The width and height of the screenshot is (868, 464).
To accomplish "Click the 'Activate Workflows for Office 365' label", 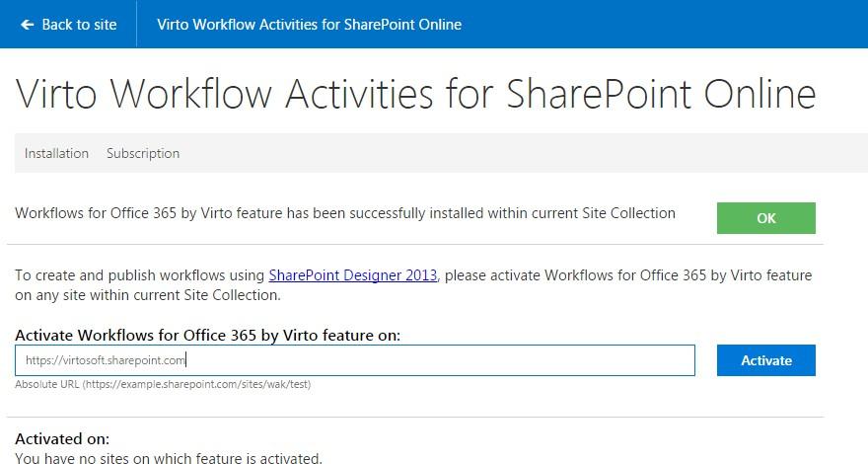I will point(207,336).
